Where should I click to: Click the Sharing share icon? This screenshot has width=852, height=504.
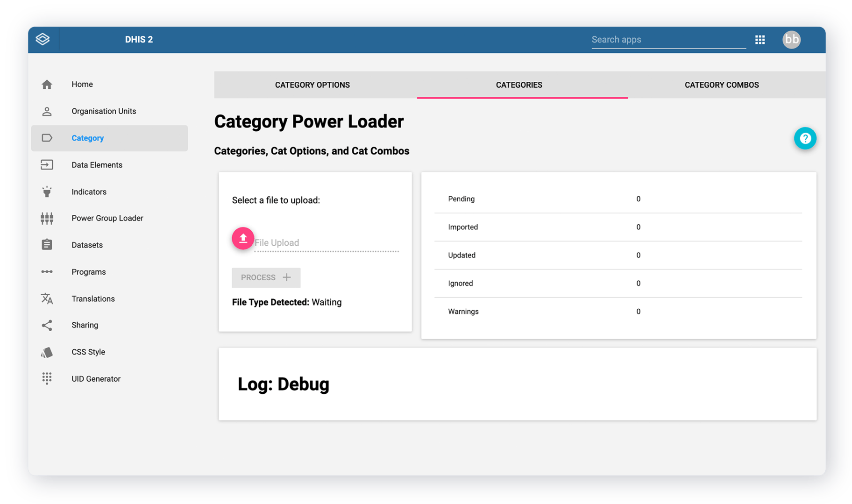[47, 326]
